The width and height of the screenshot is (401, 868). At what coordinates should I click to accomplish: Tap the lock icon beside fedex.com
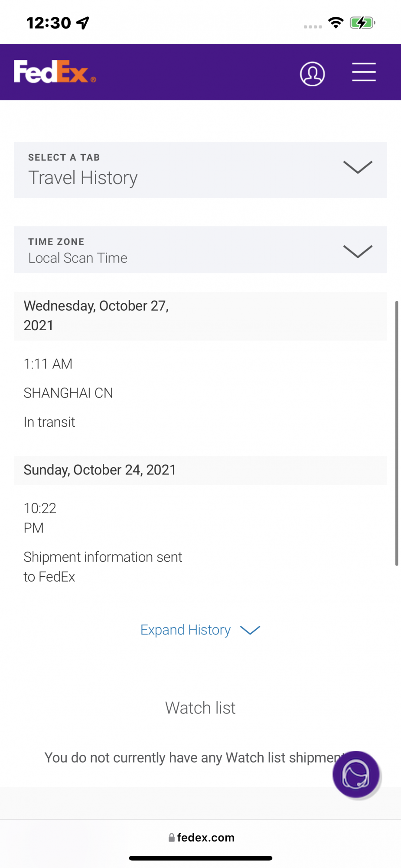pyautogui.click(x=172, y=838)
